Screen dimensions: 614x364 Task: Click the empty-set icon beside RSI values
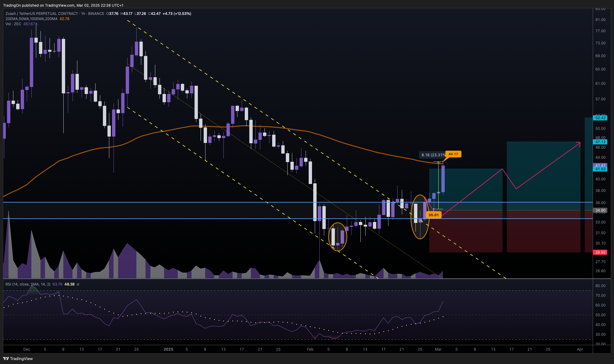[x=78, y=284]
